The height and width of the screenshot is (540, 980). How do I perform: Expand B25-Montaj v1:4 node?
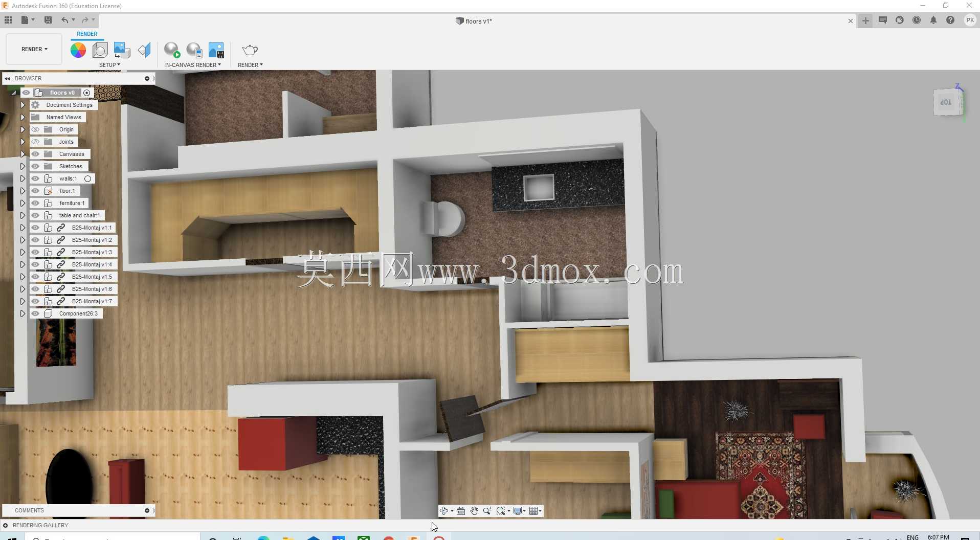[x=23, y=264]
